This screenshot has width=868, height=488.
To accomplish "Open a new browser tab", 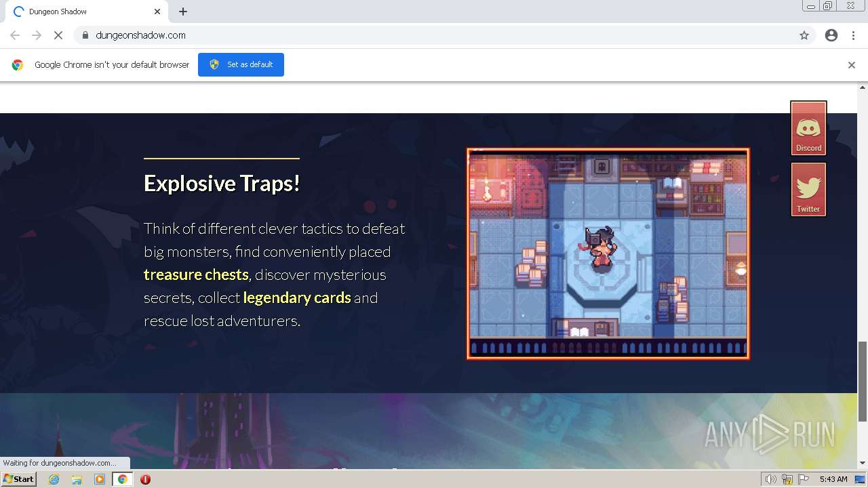I will pos(183,12).
